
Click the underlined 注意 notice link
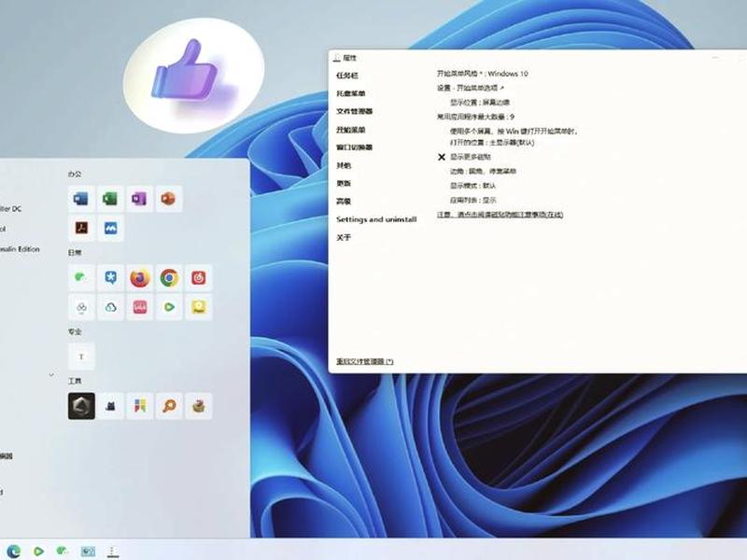(x=500, y=215)
